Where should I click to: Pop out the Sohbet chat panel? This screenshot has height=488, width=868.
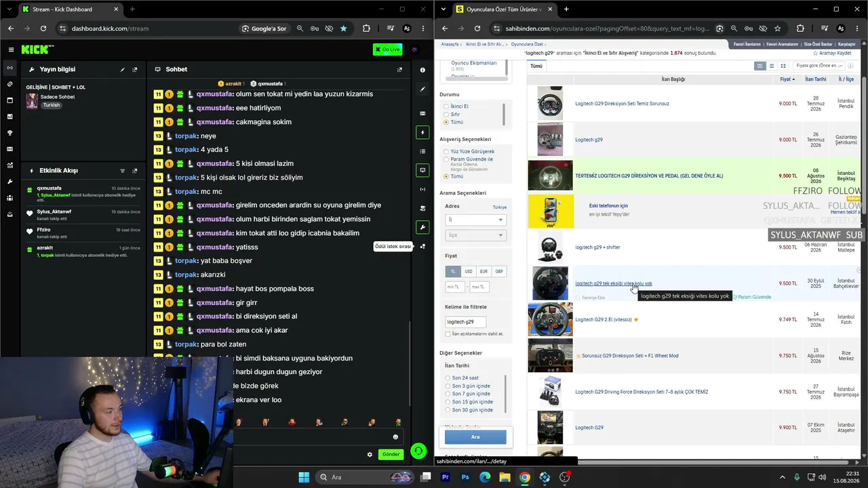pos(399,69)
